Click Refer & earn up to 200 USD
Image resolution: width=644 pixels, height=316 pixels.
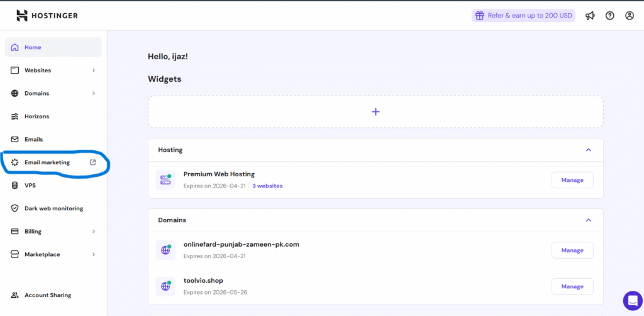(x=524, y=16)
